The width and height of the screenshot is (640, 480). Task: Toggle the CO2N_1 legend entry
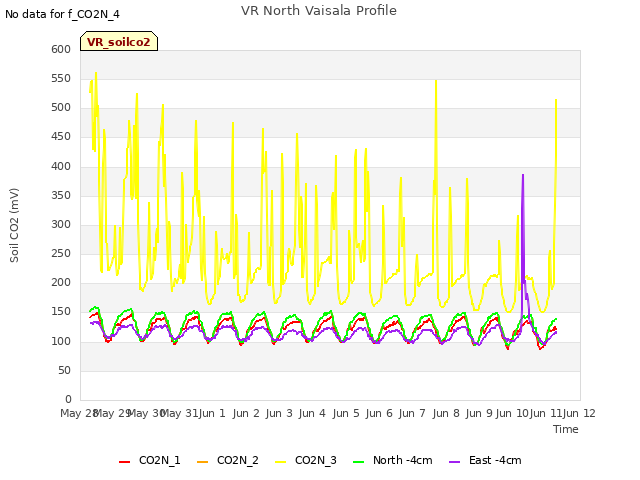pos(149,460)
